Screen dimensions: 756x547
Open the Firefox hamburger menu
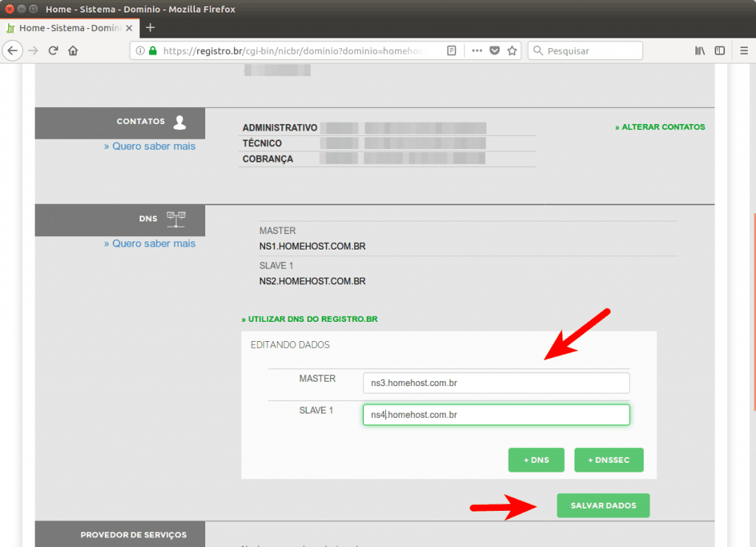point(744,51)
